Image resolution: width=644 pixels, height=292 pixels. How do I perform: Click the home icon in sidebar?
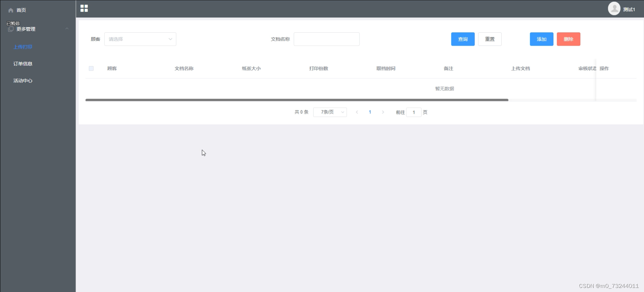pyautogui.click(x=11, y=10)
